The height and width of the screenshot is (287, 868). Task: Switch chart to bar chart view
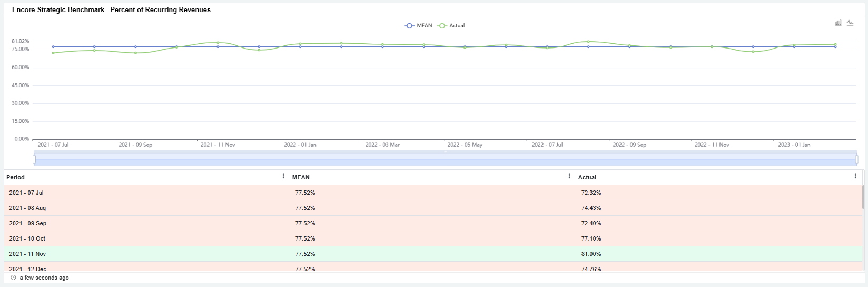838,23
